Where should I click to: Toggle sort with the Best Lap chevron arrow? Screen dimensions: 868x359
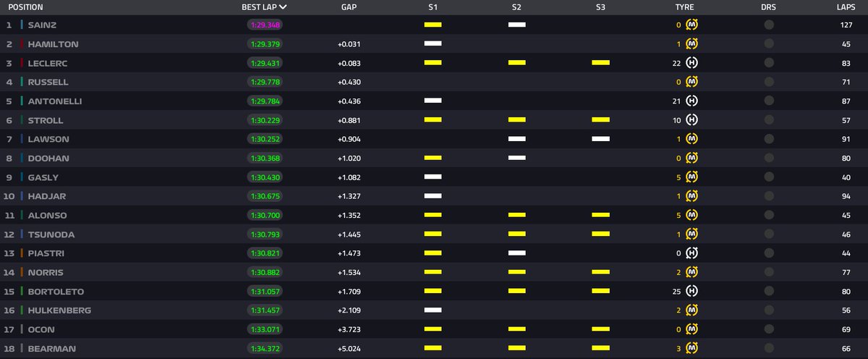(283, 7)
